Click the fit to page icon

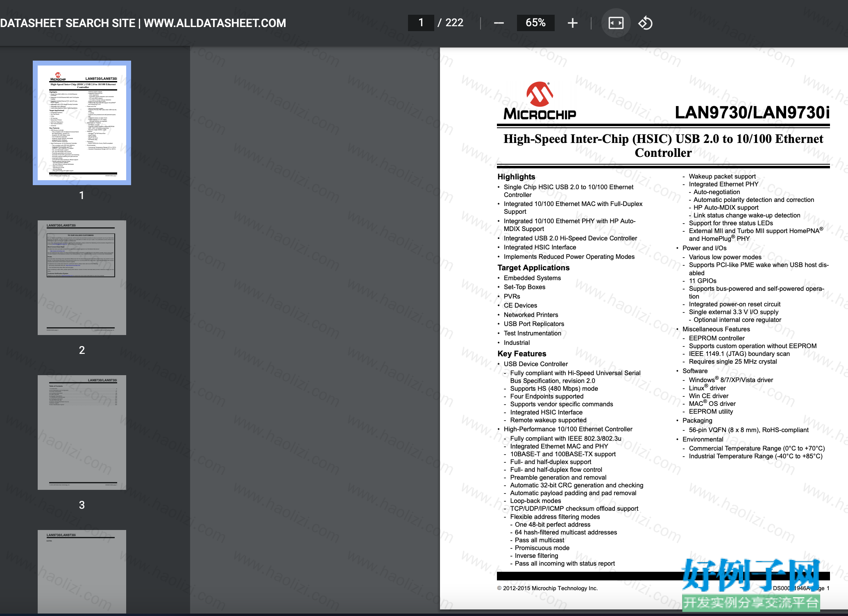616,23
